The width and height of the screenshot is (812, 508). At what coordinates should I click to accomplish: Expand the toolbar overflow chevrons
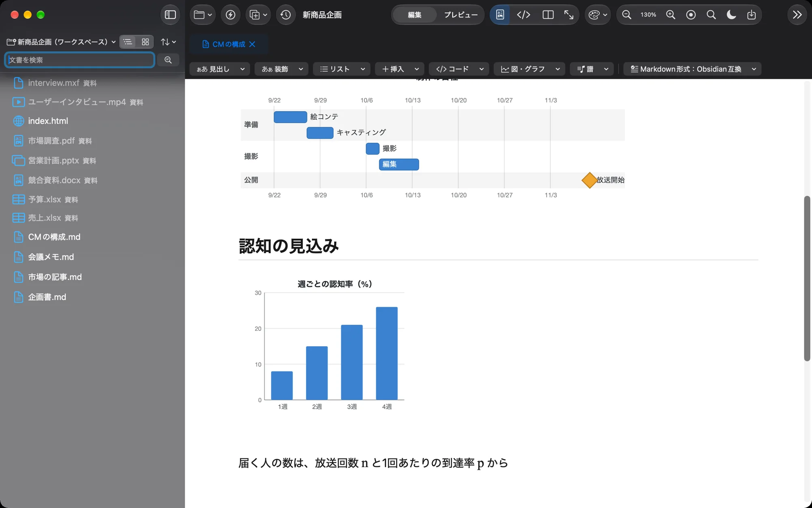(x=797, y=15)
